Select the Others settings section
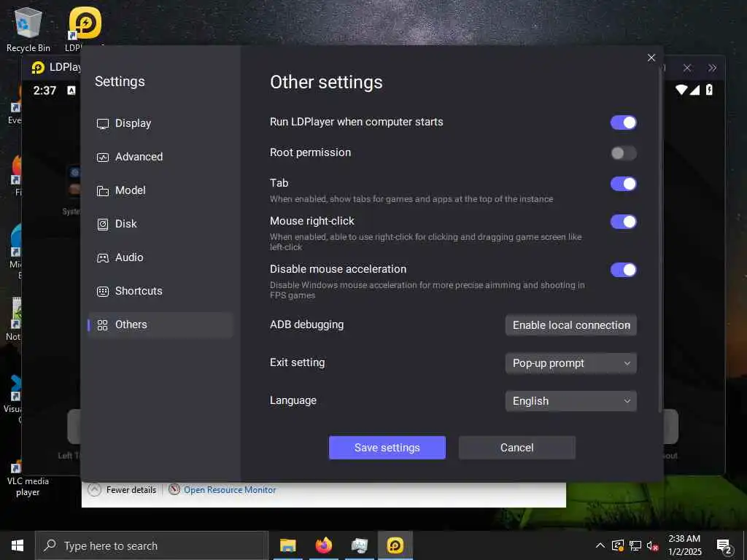747x560 pixels. (x=160, y=324)
